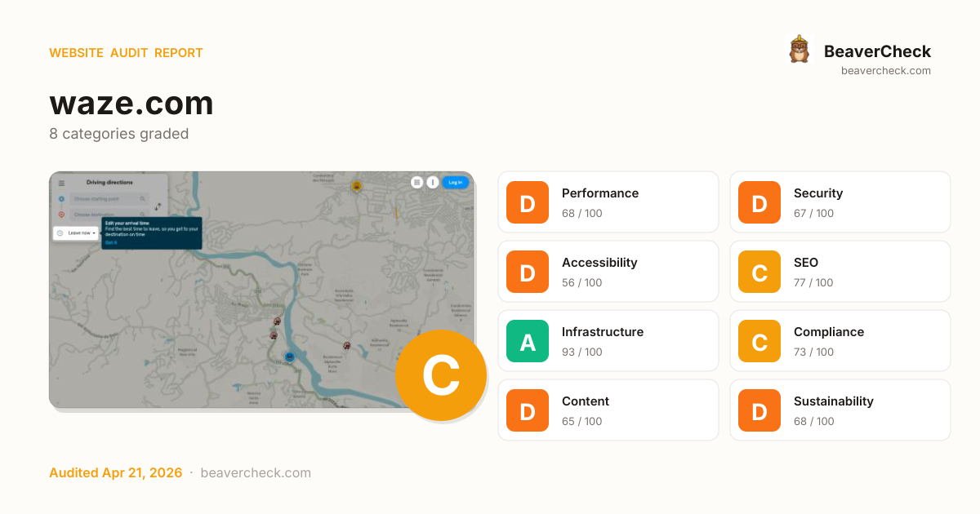The width and height of the screenshot is (980, 514).
Task: Select the green Infrastructure grade A badge
Action: 528,341
